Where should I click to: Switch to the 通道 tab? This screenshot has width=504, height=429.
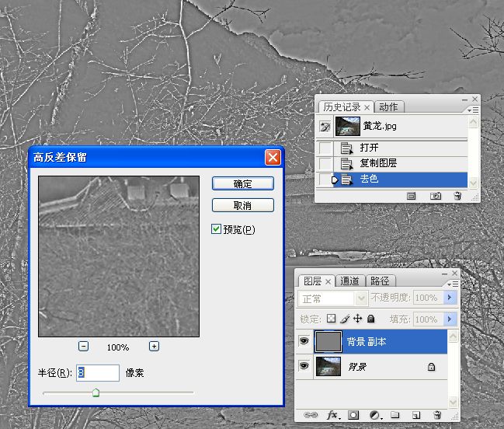[x=349, y=281]
